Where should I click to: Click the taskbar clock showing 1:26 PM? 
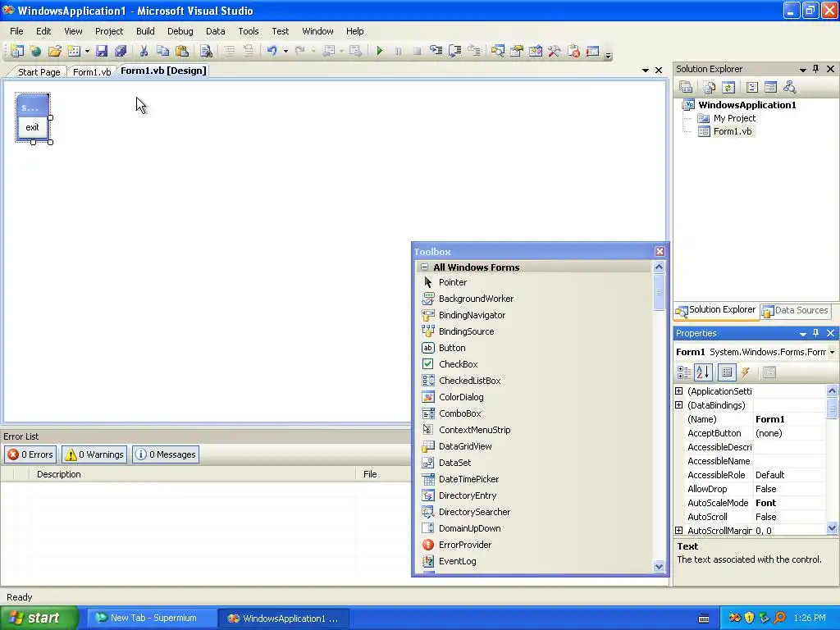click(810, 618)
